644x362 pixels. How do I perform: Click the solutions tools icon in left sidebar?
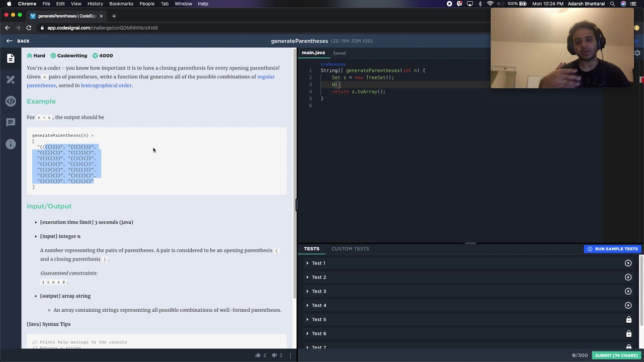click(x=11, y=80)
